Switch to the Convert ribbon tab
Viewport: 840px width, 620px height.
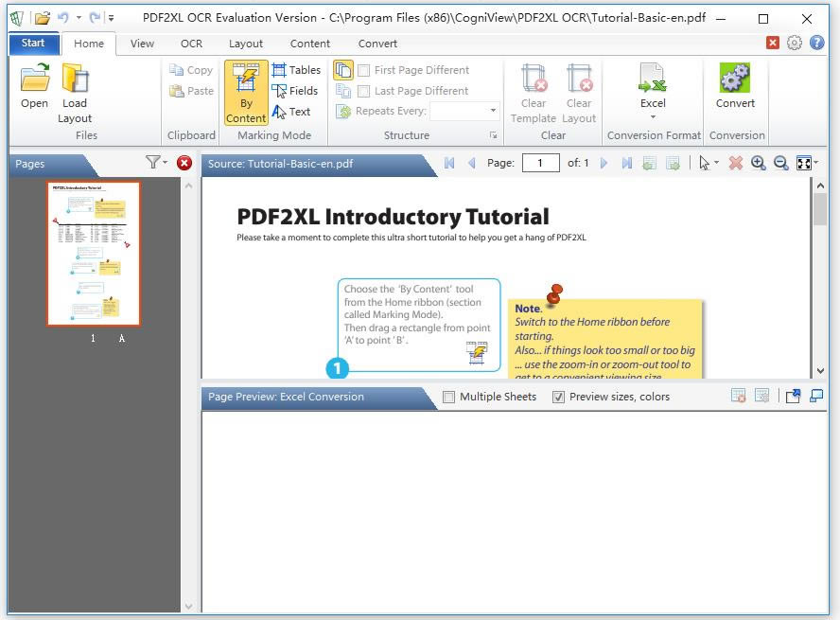coord(377,44)
